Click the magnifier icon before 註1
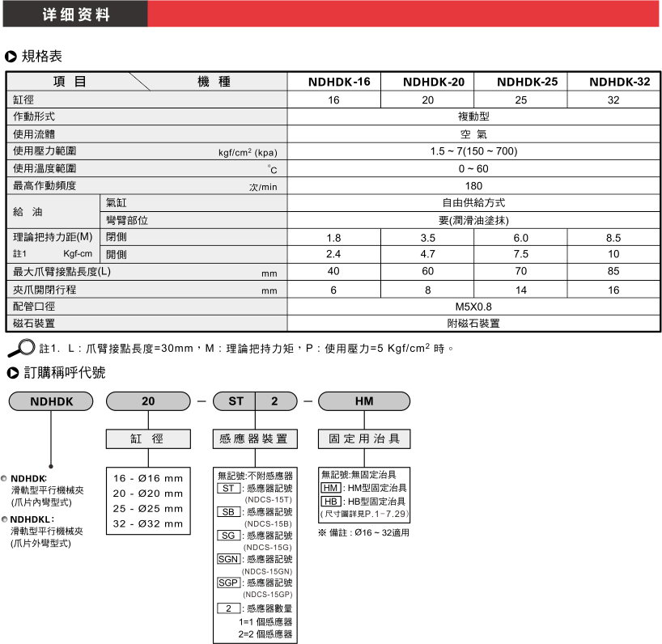Viewport: 662px width, 644px height. [x=18, y=349]
